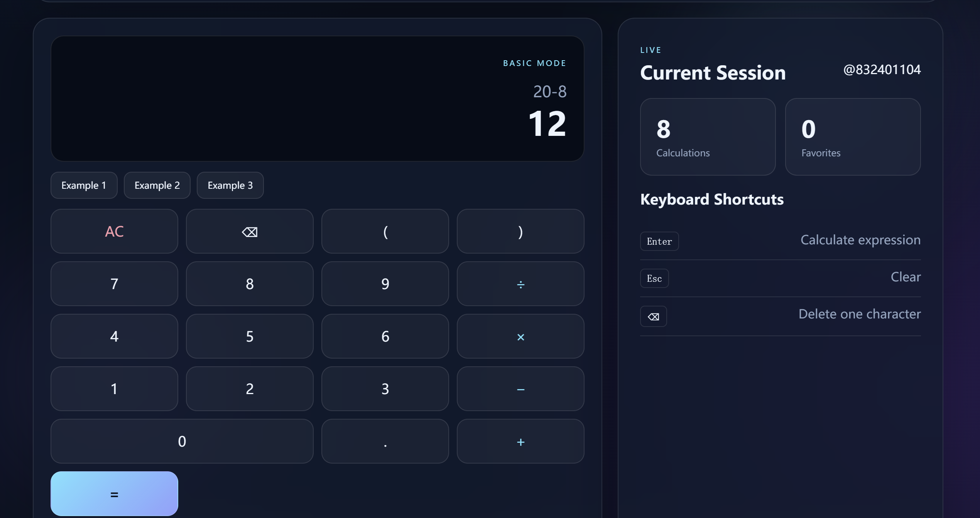Click the Esc shortcut key badge
This screenshot has width=980, height=518.
click(x=654, y=278)
